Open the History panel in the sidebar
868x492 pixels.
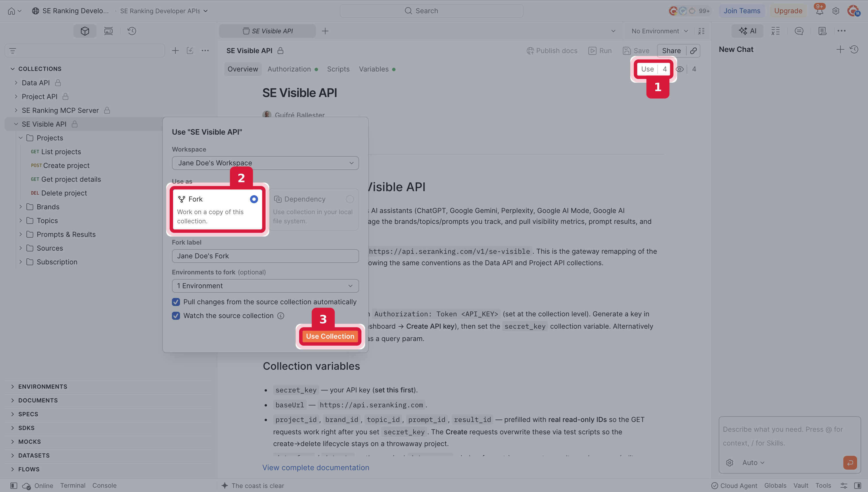click(131, 31)
